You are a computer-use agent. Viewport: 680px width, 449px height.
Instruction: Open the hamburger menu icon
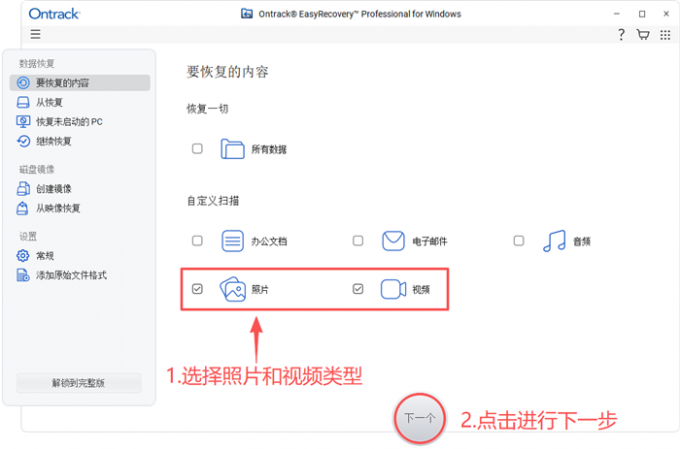point(35,34)
